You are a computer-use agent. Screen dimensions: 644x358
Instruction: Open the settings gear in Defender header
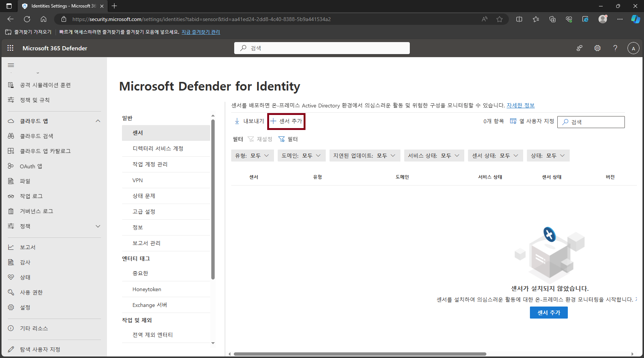click(x=597, y=48)
